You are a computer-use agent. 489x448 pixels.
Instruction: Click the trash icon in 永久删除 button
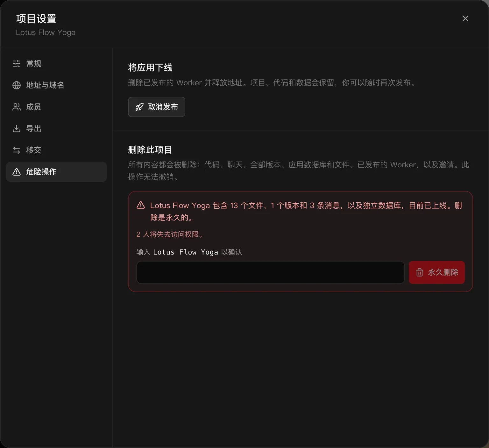420,272
